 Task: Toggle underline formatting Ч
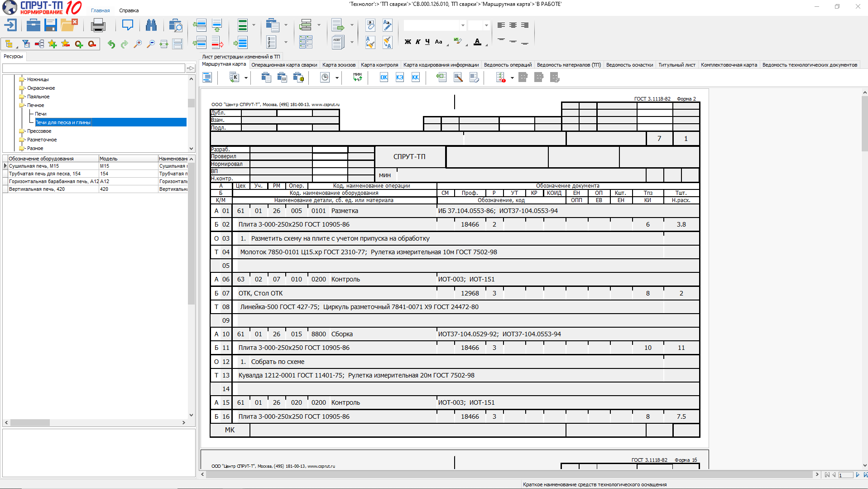coord(427,42)
